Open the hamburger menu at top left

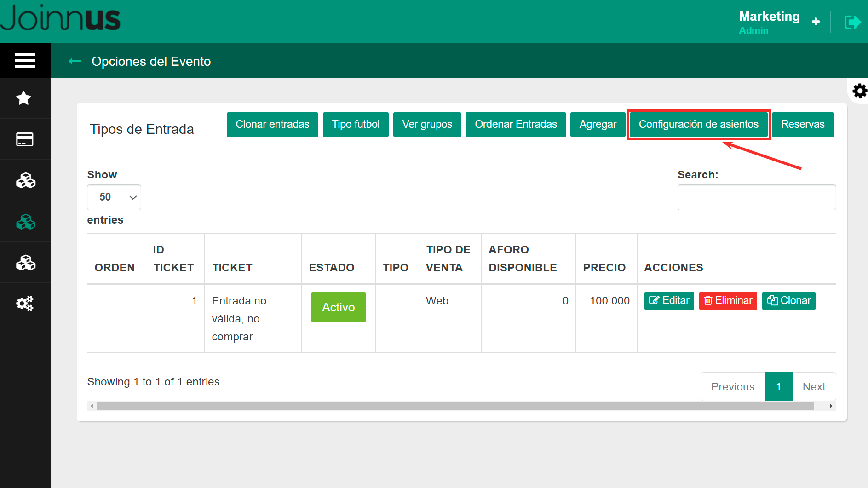pyautogui.click(x=24, y=60)
